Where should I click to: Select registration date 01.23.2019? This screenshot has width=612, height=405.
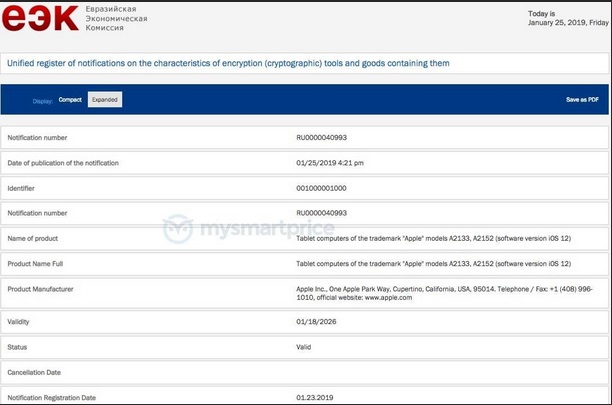(315, 398)
